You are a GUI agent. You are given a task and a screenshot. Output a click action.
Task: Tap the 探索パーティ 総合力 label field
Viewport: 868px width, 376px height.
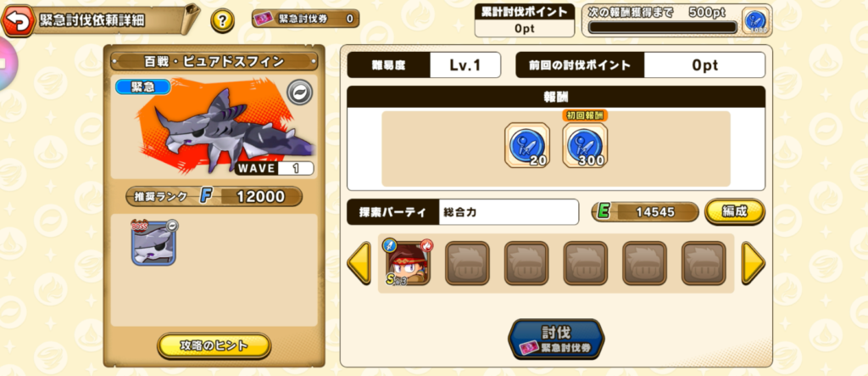pos(463,212)
